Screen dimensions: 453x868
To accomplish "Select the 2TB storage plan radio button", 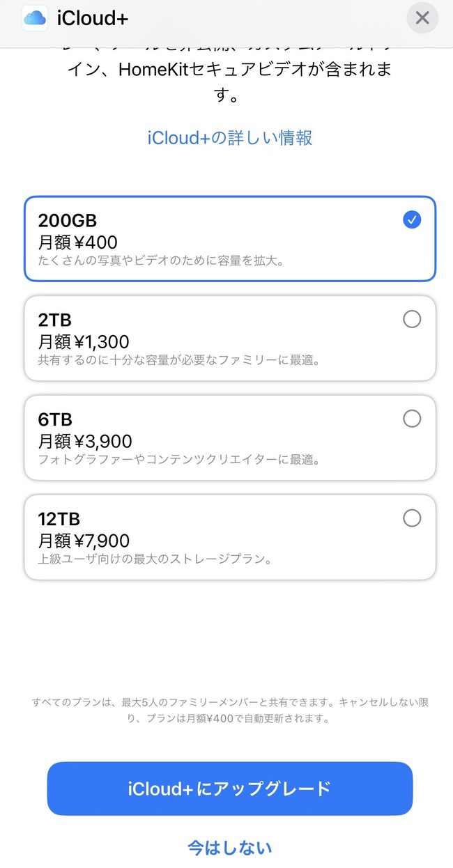I will pyautogui.click(x=412, y=319).
